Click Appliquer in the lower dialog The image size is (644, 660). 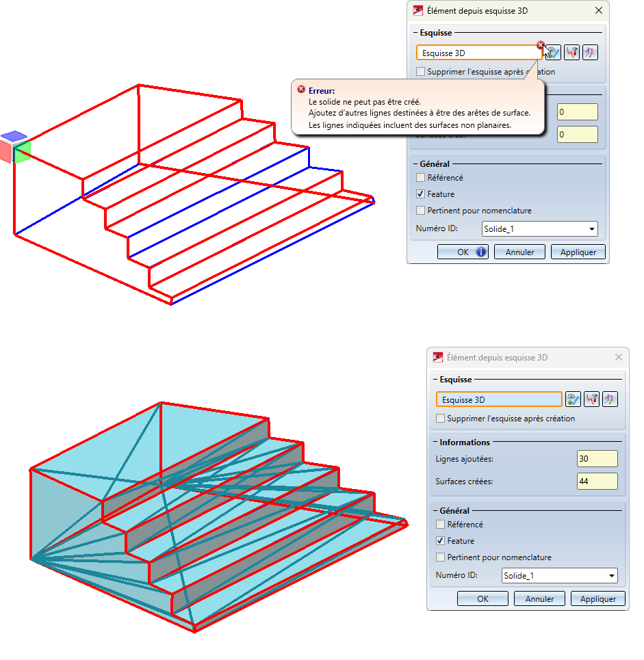tap(597, 598)
